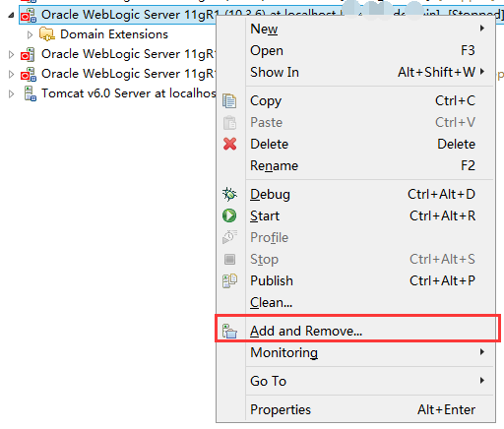Viewport: 504px width, 429px height.
Task: Click the greyed-out Profile entry
Action: click(x=355, y=237)
